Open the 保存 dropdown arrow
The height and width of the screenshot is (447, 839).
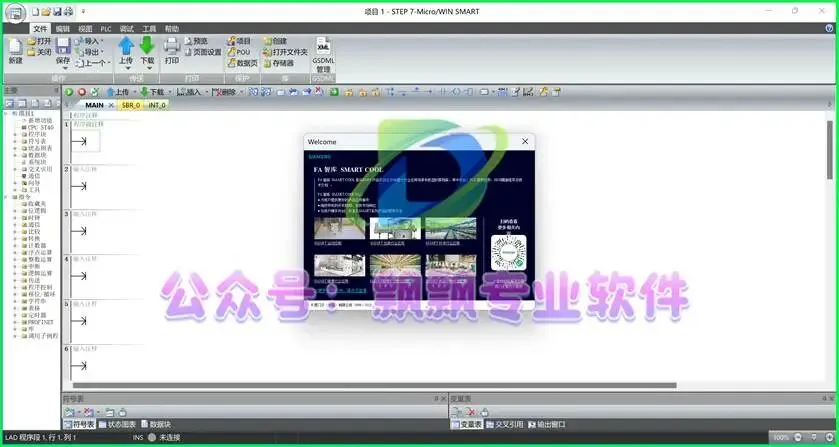tap(65, 68)
